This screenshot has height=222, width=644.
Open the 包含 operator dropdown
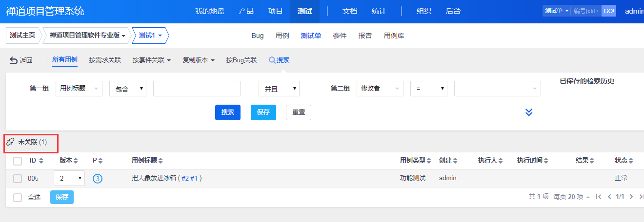tap(128, 89)
